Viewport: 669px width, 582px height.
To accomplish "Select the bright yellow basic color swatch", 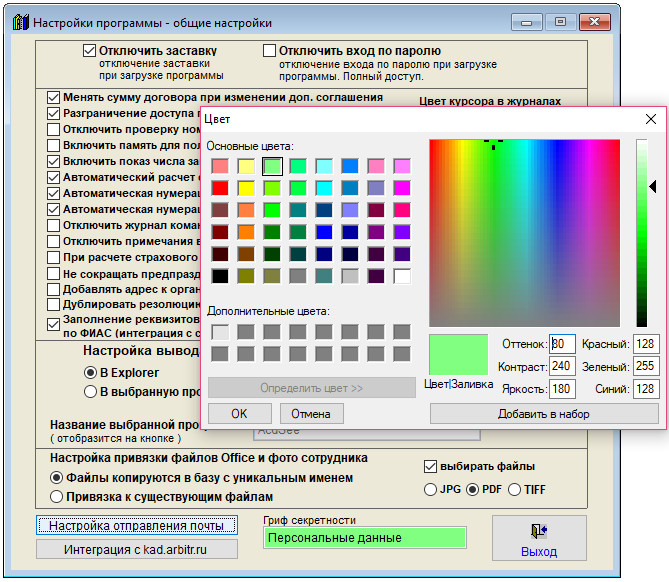I will pos(246,187).
